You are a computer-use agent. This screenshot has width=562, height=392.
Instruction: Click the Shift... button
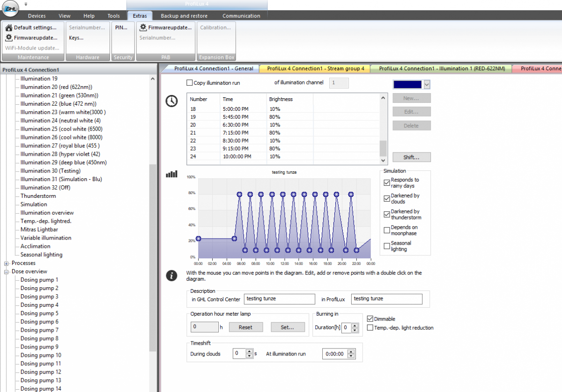[411, 157]
